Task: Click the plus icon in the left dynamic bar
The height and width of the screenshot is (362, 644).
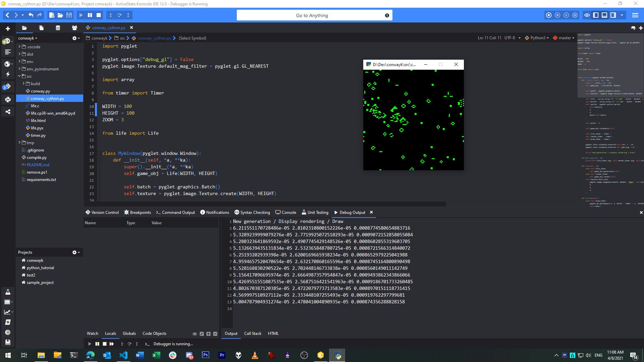Action: [x=8, y=28]
